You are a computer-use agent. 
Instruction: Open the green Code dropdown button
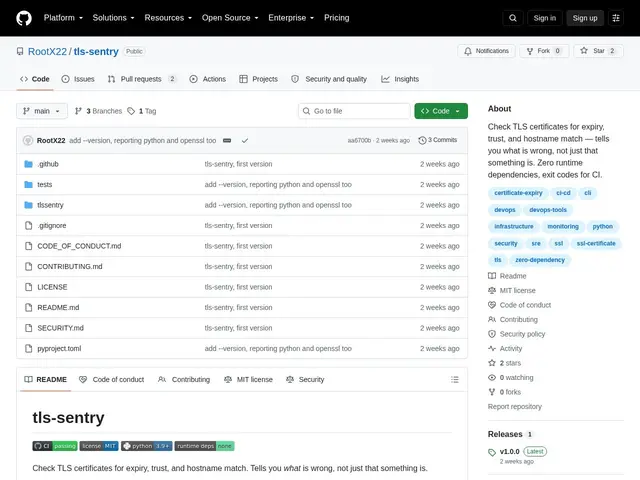[441, 111]
